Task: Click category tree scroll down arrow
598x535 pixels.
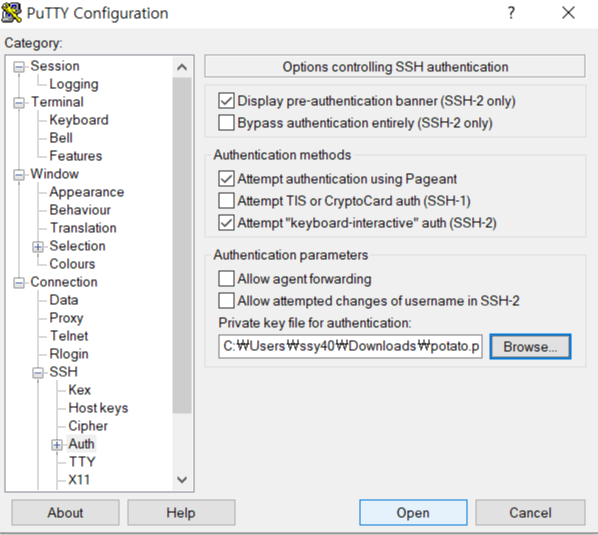Action: coord(182,480)
